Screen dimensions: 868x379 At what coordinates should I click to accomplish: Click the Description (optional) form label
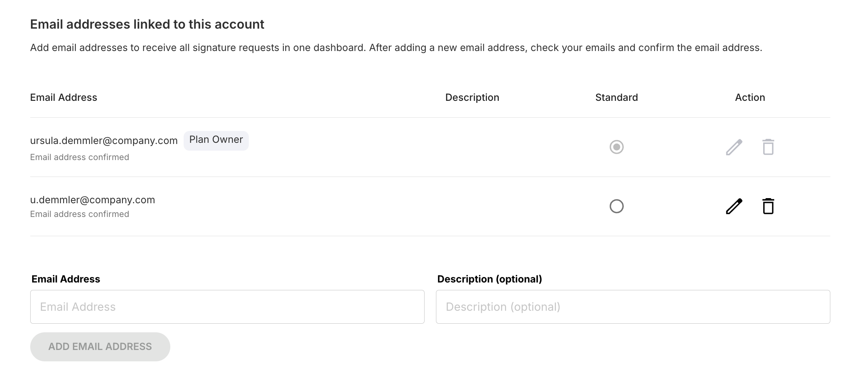pos(490,279)
